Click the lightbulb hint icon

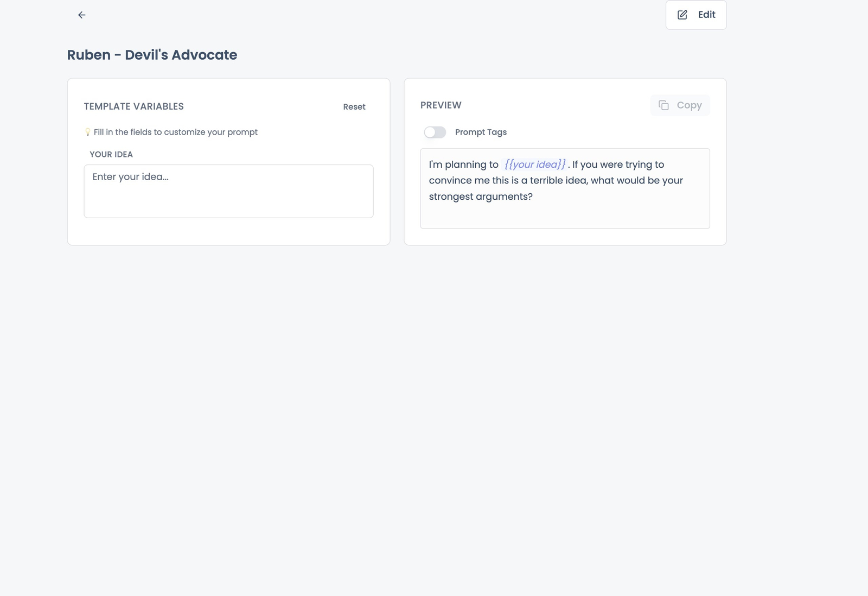87,132
